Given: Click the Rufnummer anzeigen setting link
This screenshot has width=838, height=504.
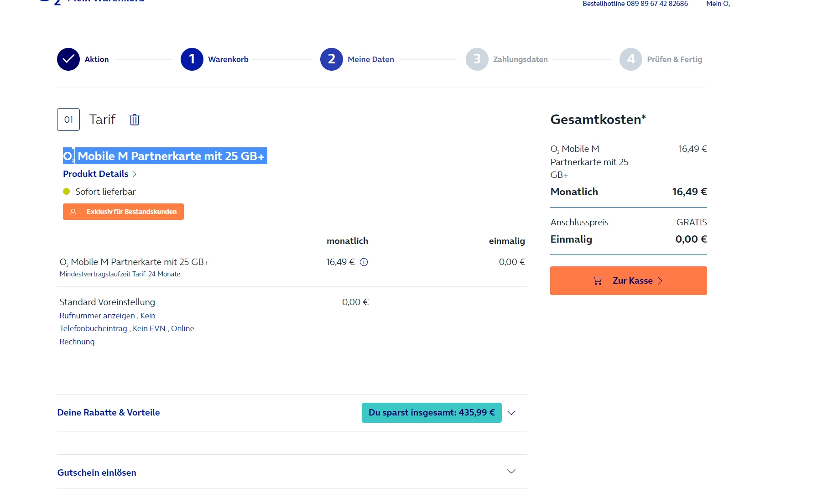Looking at the screenshot, I should (97, 316).
